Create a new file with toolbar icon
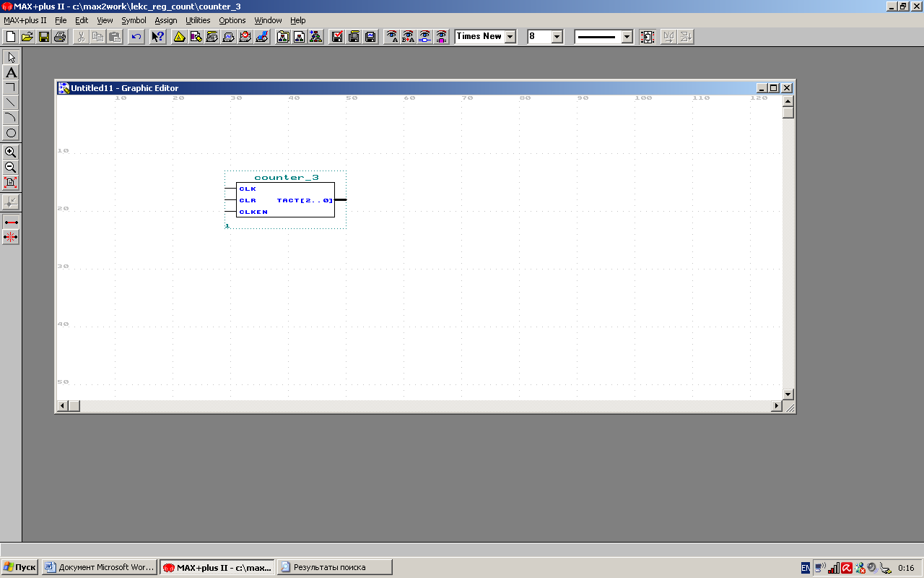 tap(11, 36)
